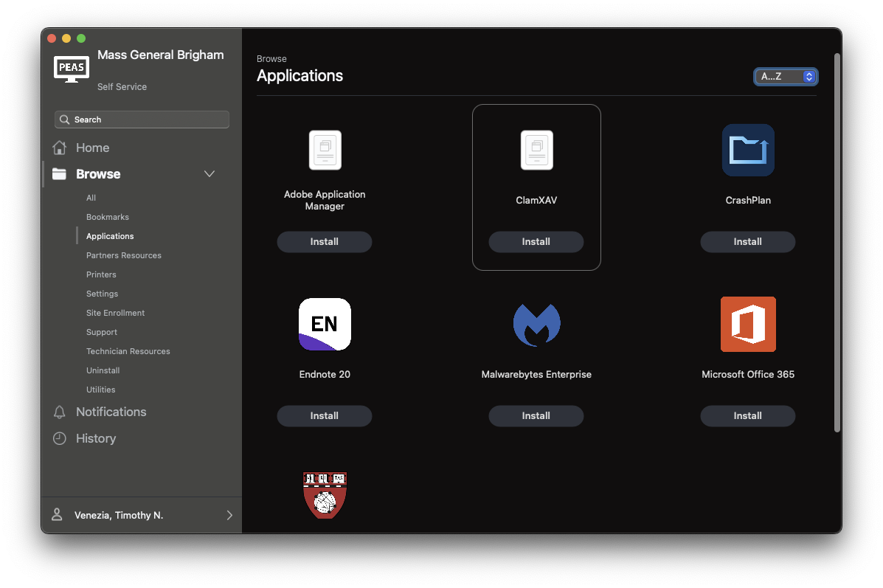Click the Endnote 20 title text

(x=325, y=374)
